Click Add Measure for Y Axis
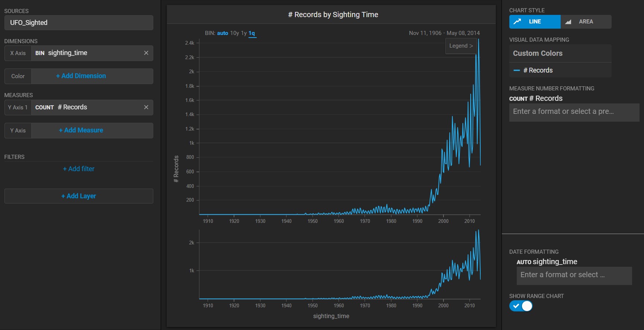Image resolution: width=644 pixels, height=330 pixels. pos(81,130)
